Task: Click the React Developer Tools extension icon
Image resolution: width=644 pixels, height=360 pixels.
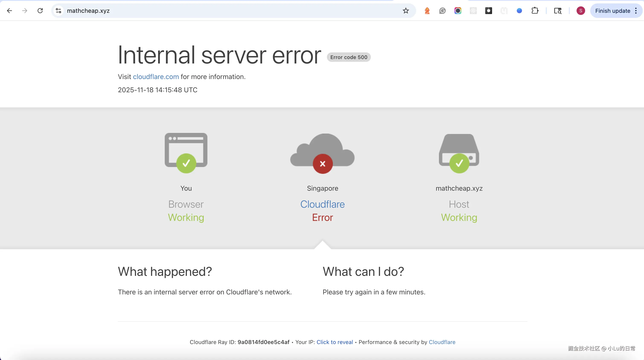Action: tap(473, 11)
